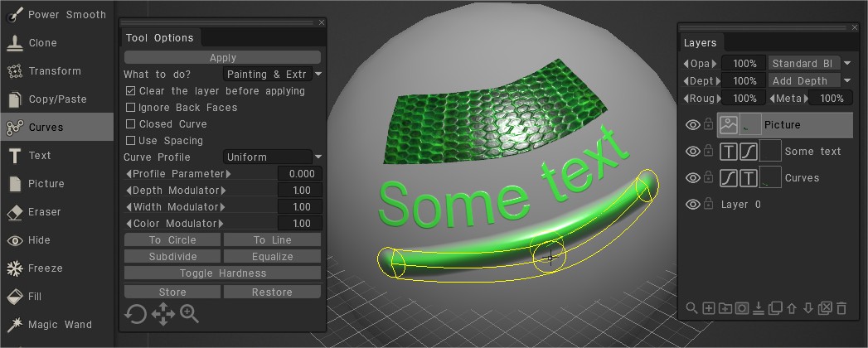The width and height of the screenshot is (868, 348).
Task: Click the Subdivide button
Action: pos(172,257)
